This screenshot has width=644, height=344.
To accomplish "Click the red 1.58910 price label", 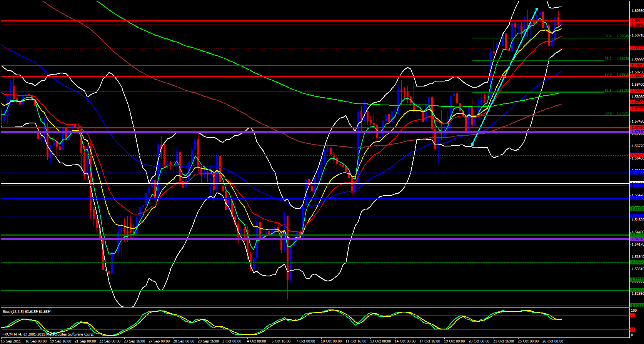I will pos(637,65).
